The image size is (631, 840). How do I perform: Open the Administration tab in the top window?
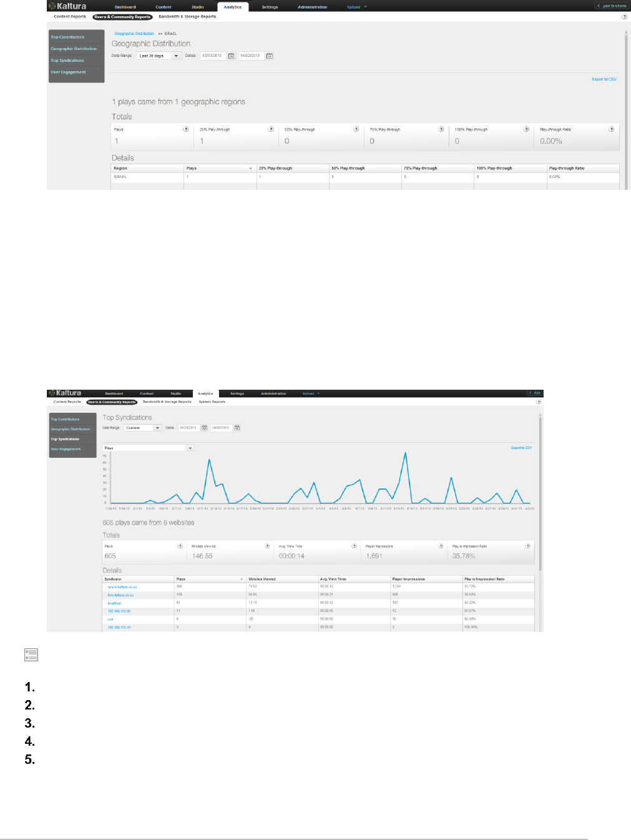coord(312,7)
